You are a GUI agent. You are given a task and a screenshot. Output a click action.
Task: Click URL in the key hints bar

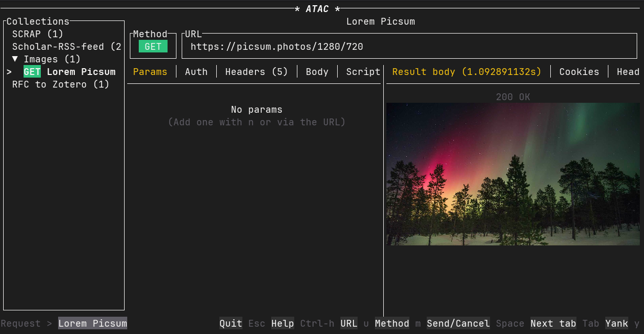click(x=349, y=324)
